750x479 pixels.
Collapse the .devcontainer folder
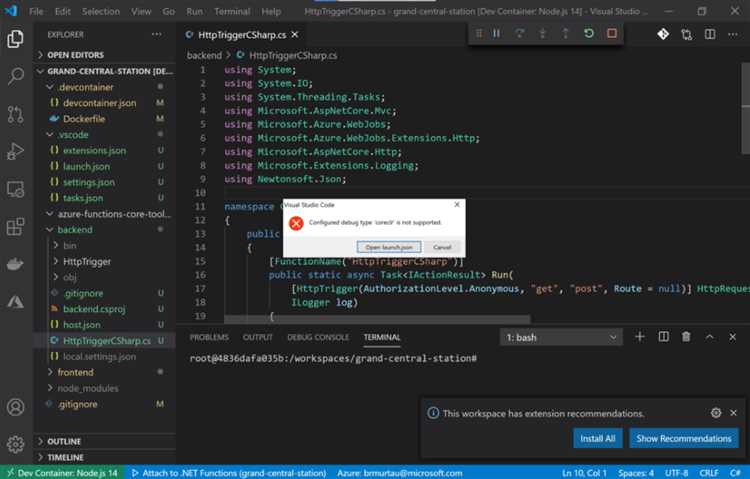(x=104, y=87)
